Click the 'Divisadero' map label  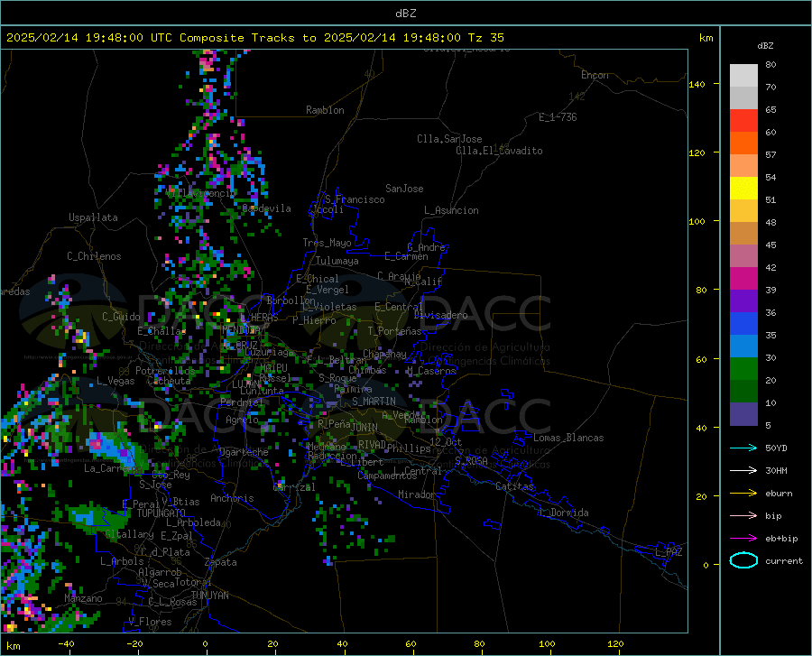440,315
